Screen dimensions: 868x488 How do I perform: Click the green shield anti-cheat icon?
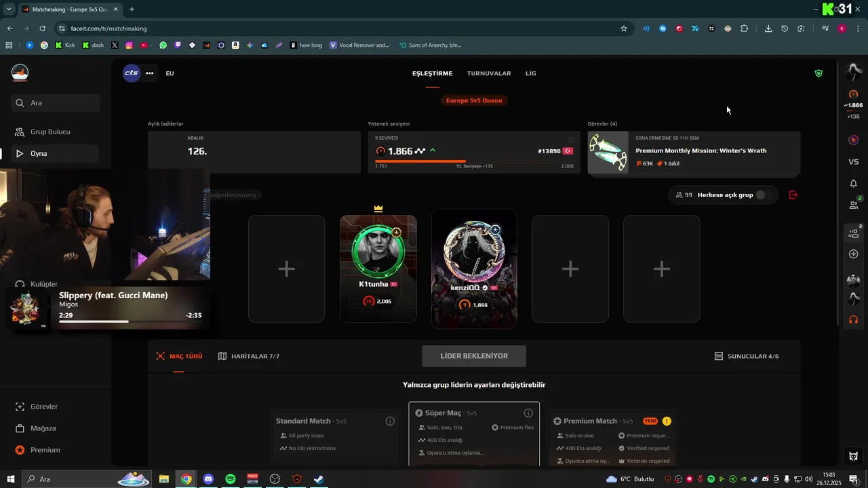[x=818, y=73]
